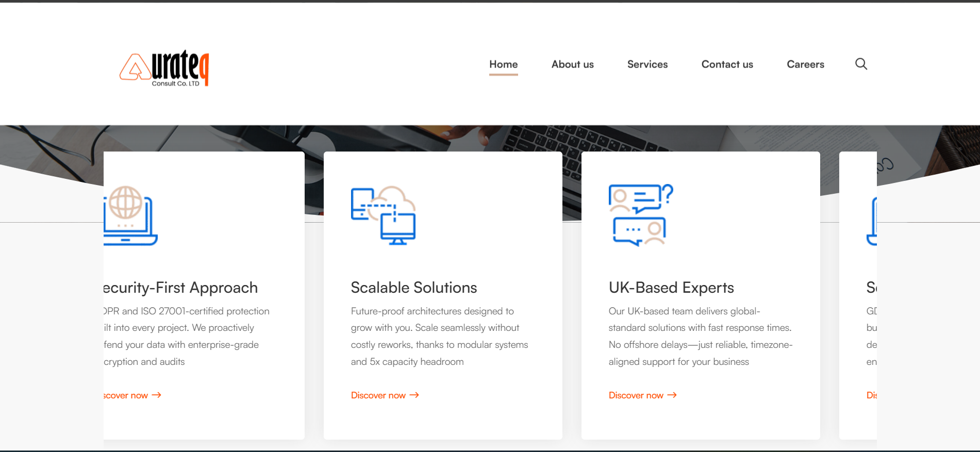Click arrow beside Scalable Solutions Discover now
This screenshot has height=452, width=980.
[x=414, y=395]
